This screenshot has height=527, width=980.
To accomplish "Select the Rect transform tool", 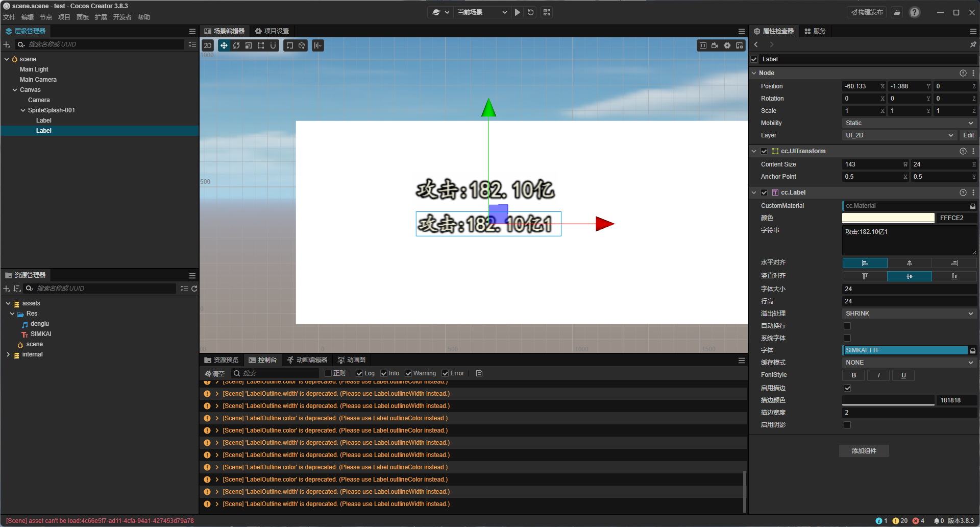I will coord(261,45).
